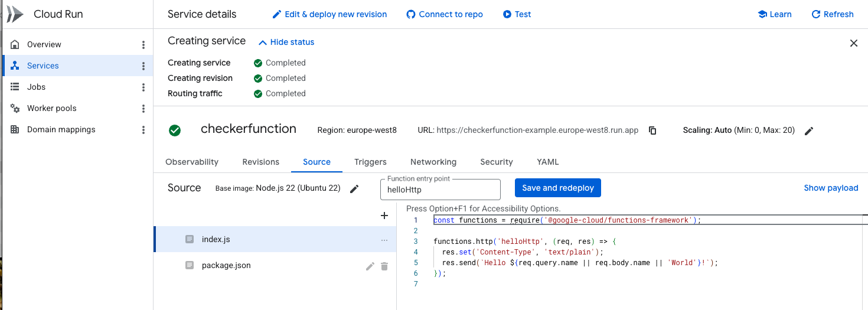868x310 pixels.
Task: Open the Networking tab
Action: [433, 162]
